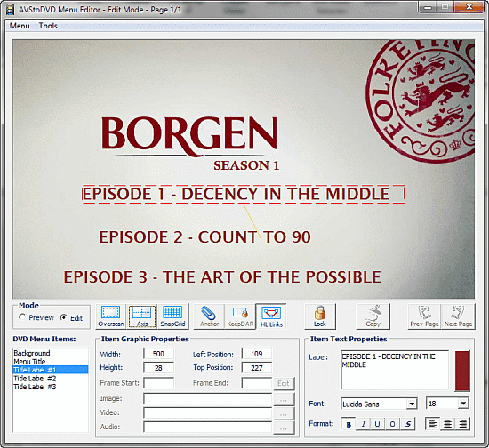Image resolution: width=489 pixels, height=448 pixels.
Task: Click the Frame Start field
Action: [x=159, y=383]
